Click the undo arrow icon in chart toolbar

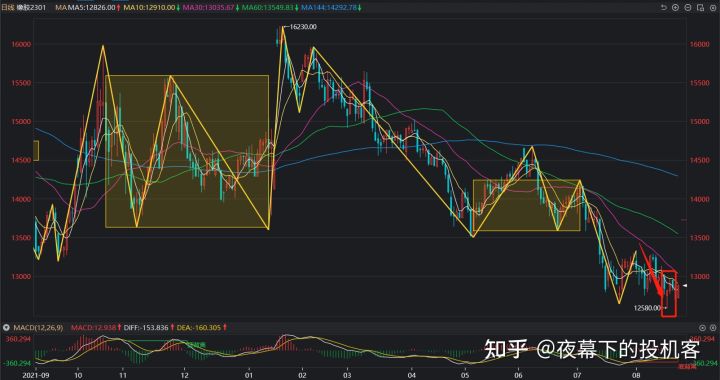(664, 7)
